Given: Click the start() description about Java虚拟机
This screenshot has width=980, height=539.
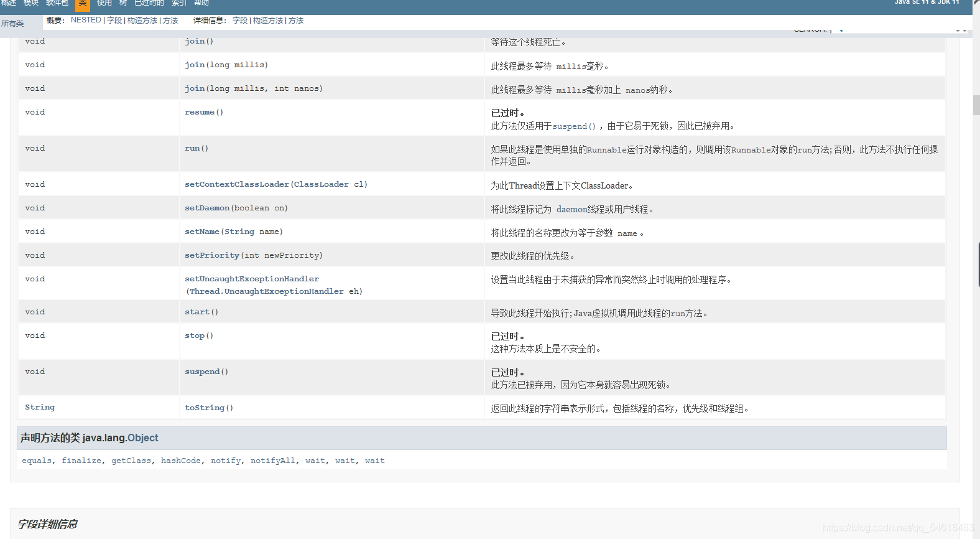Looking at the screenshot, I should tap(599, 313).
